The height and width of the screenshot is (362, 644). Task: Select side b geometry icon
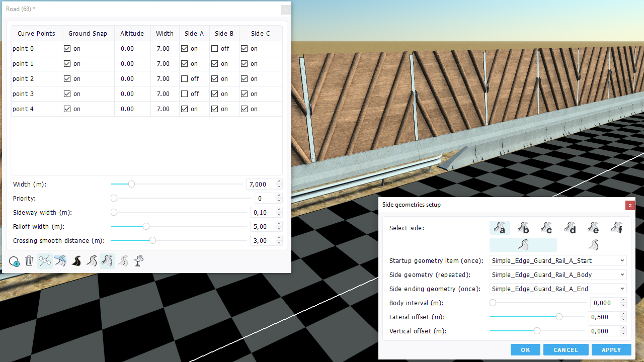pos(523,228)
